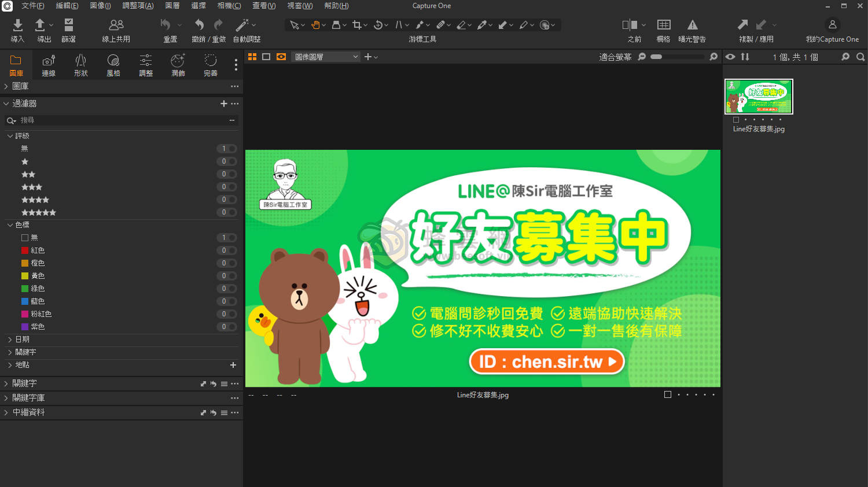Click browser search magnifier icon
Image resolution: width=868 pixels, height=487 pixels.
[860, 57]
